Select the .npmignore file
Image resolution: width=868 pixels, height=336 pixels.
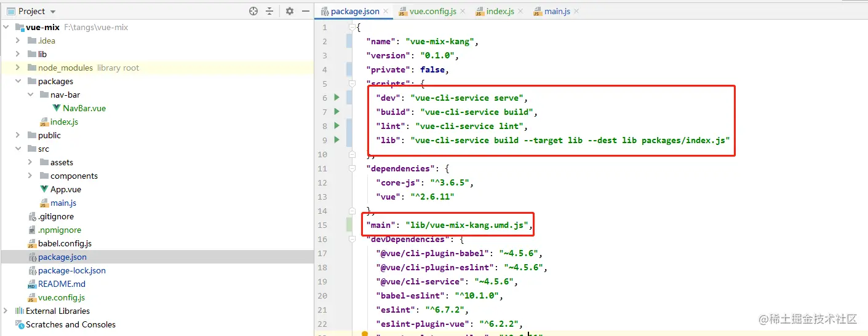60,230
